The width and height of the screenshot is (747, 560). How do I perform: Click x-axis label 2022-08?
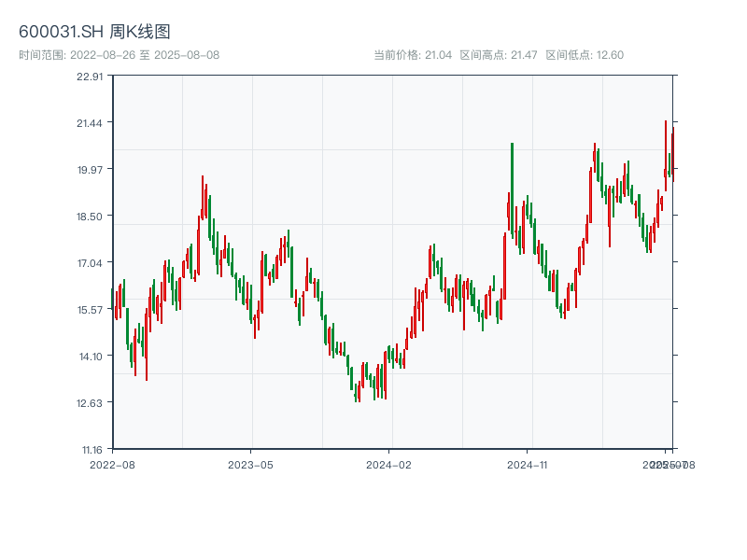pyautogui.click(x=112, y=465)
